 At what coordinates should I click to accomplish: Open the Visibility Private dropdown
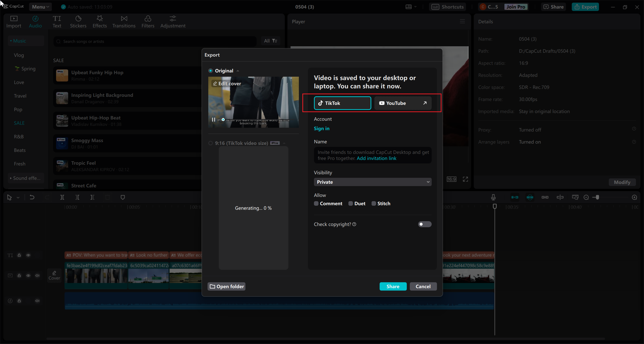[x=373, y=182]
